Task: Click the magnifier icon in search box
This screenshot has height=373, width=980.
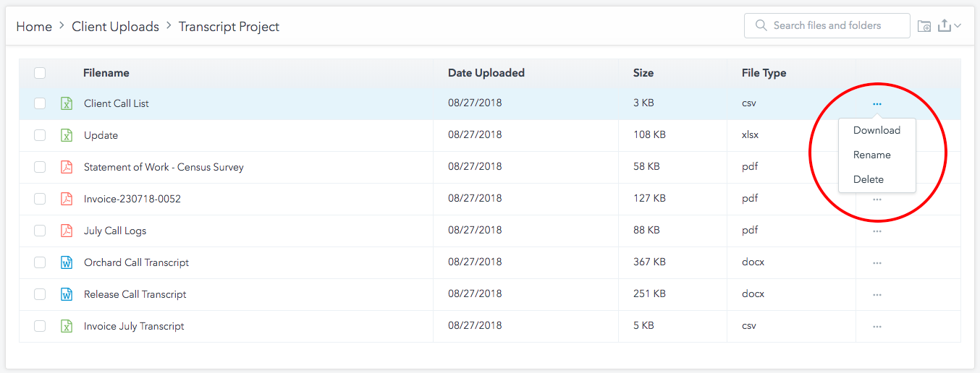Action: [x=761, y=25]
